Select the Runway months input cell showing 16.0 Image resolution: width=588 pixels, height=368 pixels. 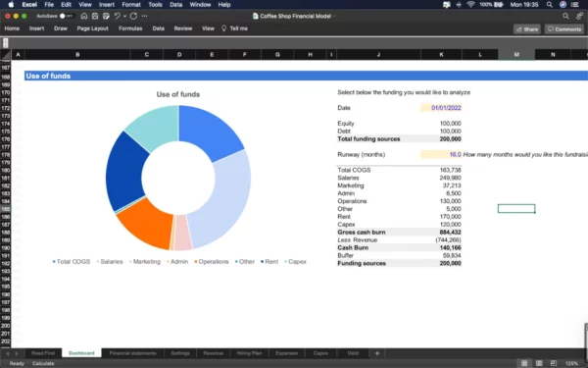[x=441, y=155]
